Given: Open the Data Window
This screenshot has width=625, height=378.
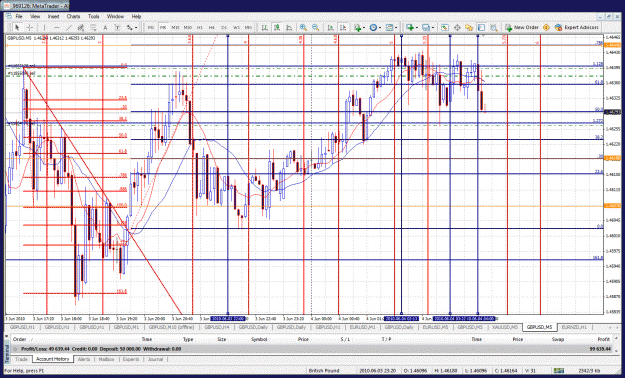Looking at the screenshot, I should tap(457, 28).
